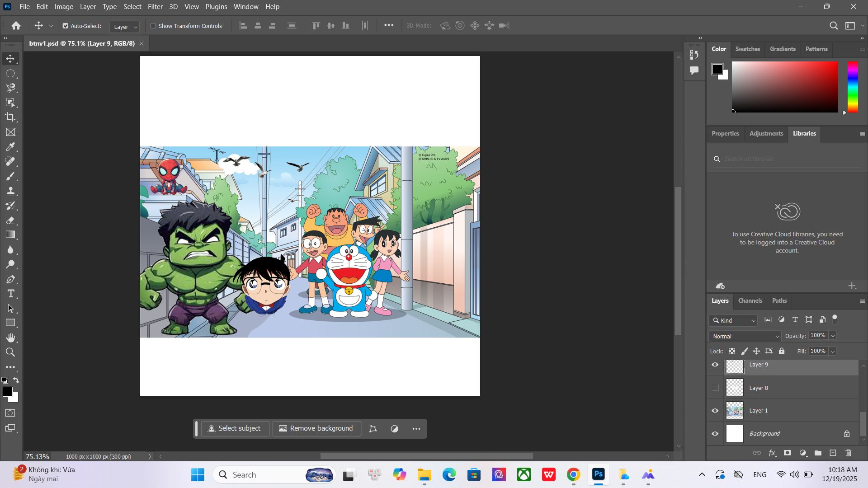The width and height of the screenshot is (868, 488).
Task: Expand the Kind filter dropdown
Action: (733, 320)
